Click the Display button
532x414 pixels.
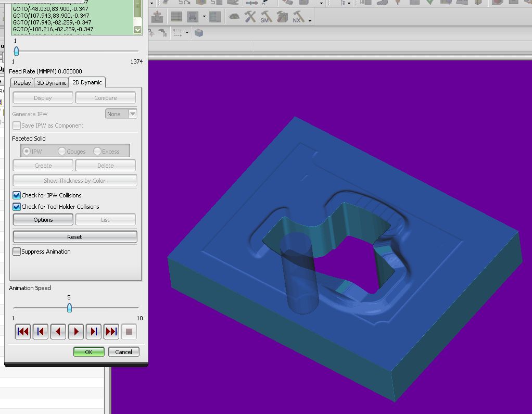(43, 98)
